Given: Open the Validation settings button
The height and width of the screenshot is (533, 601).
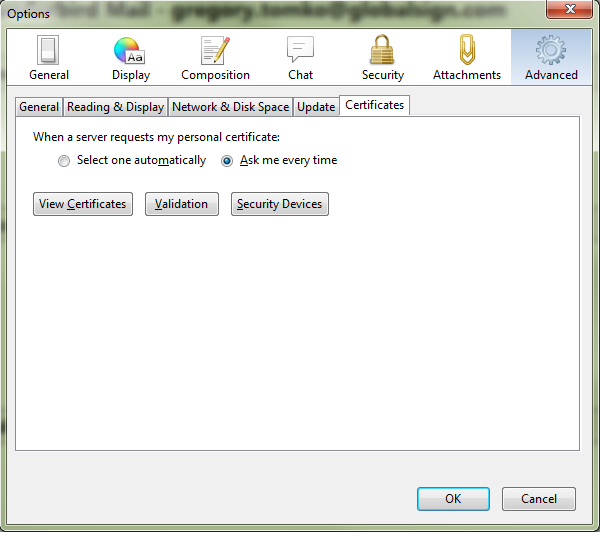Looking at the screenshot, I should click(182, 204).
